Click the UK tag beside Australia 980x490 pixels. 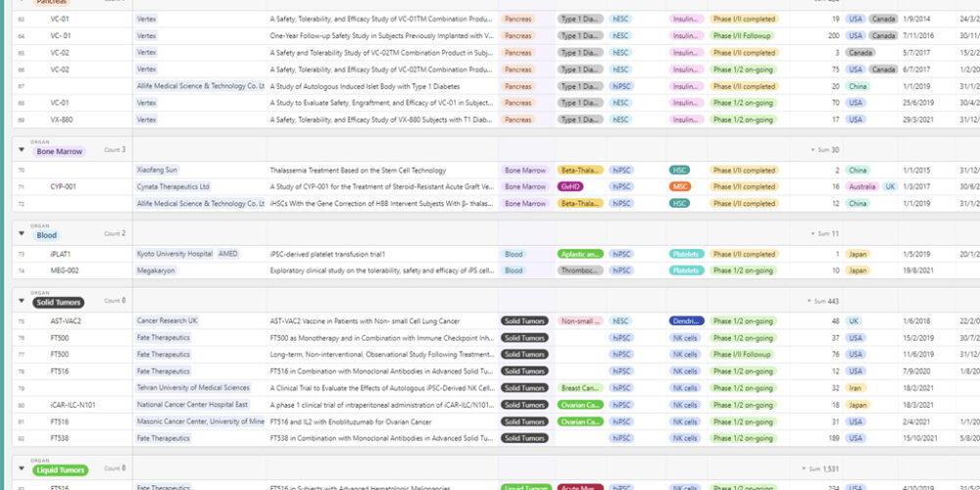(890, 187)
